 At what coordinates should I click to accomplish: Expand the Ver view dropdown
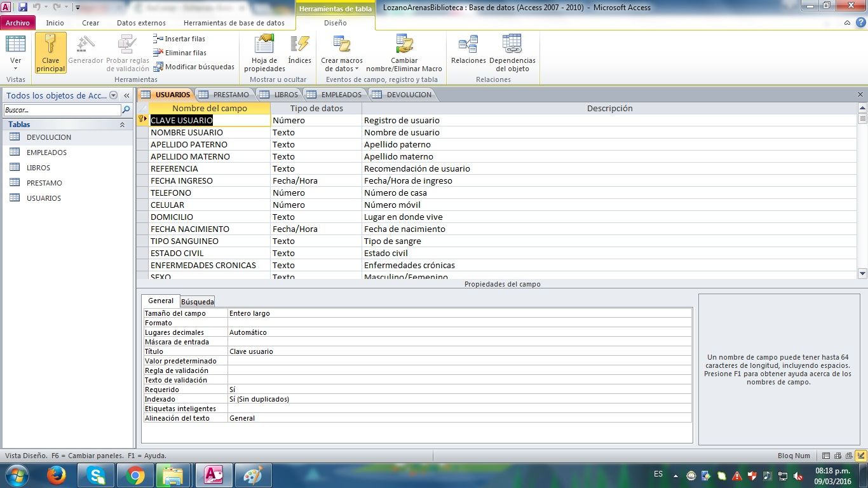tap(16, 69)
